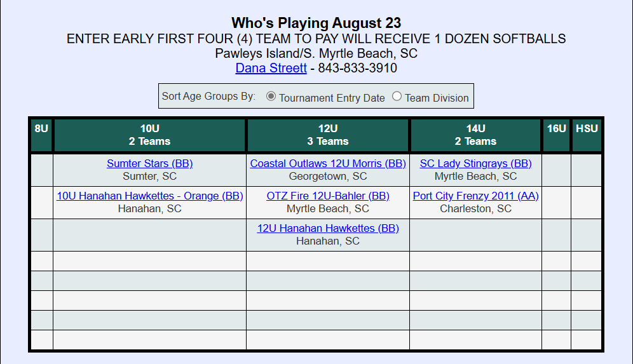Click the 10U 2 Teams column header
This screenshot has height=364, width=633.
[x=149, y=135]
